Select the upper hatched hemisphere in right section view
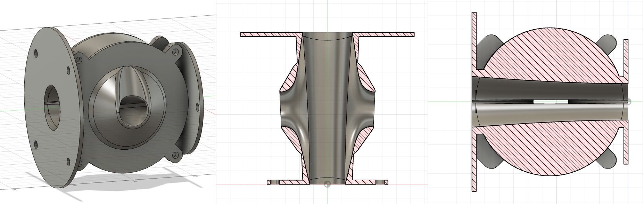 [x=550, y=56]
